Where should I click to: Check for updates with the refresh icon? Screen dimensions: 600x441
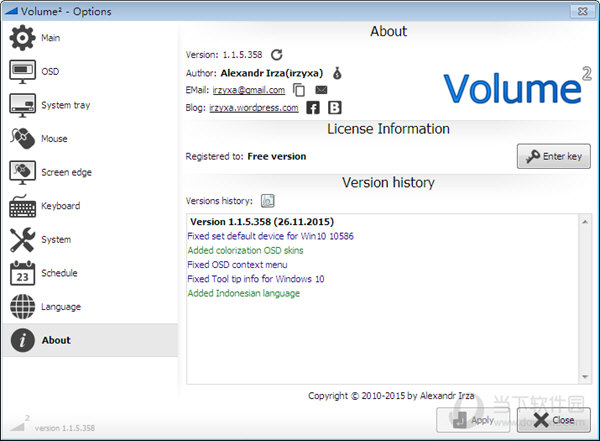pos(277,55)
